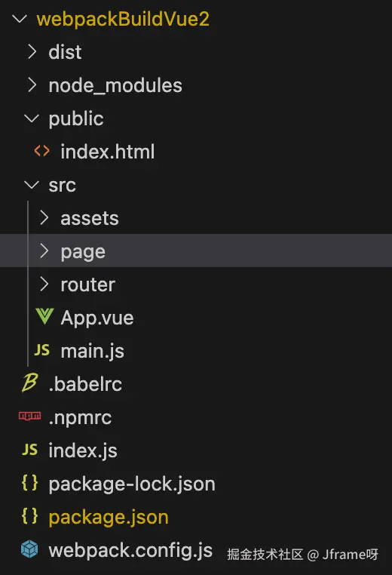Image resolution: width=392 pixels, height=575 pixels.
Task: Click the webpack cube icon
Action: tap(29, 549)
